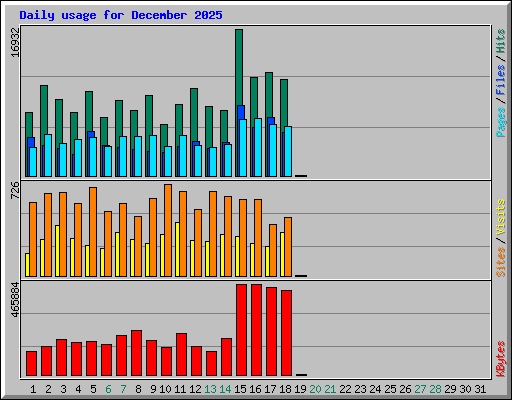
Task: Click the blue "Files" legend label
Action: point(500,80)
